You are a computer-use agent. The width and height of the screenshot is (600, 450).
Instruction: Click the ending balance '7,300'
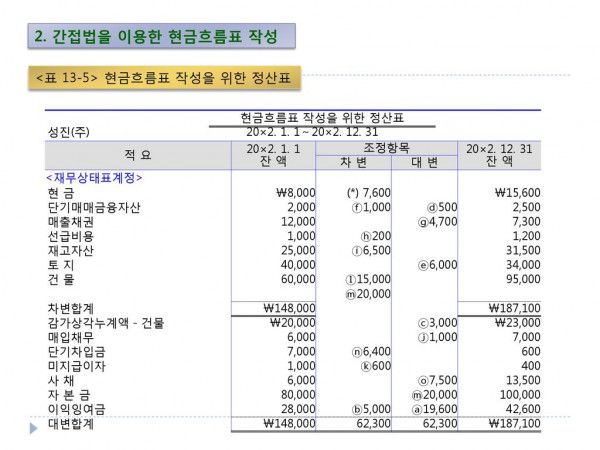tap(527, 222)
